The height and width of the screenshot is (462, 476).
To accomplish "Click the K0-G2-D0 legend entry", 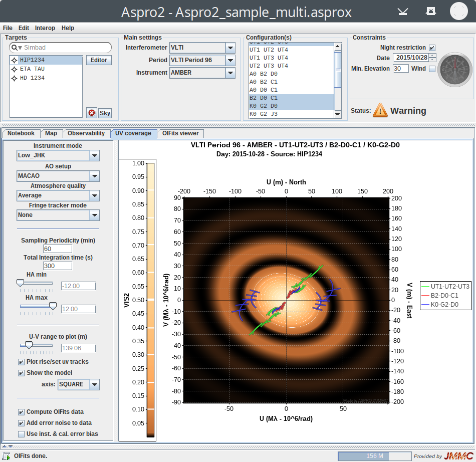I will tap(440, 305).
